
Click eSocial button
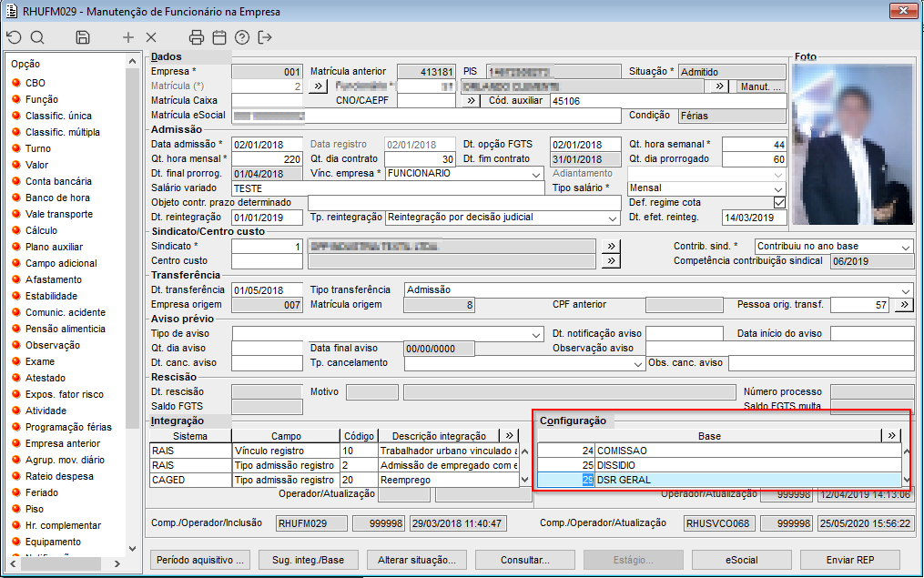point(742,560)
